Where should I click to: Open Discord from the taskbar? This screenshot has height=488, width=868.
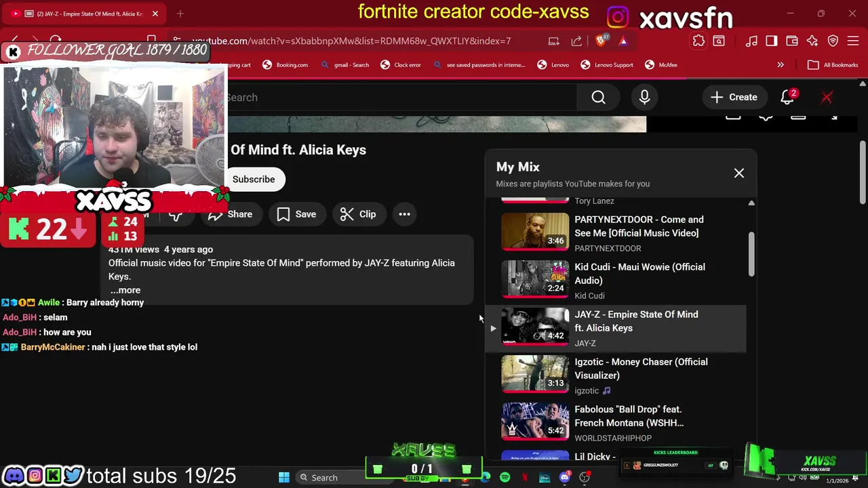[x=564, y=478]
